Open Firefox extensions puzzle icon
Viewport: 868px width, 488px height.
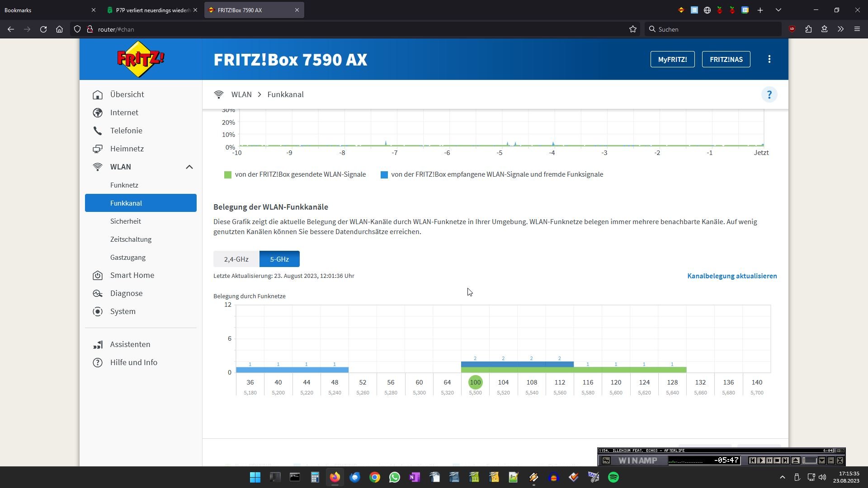(x=808, y=29)
